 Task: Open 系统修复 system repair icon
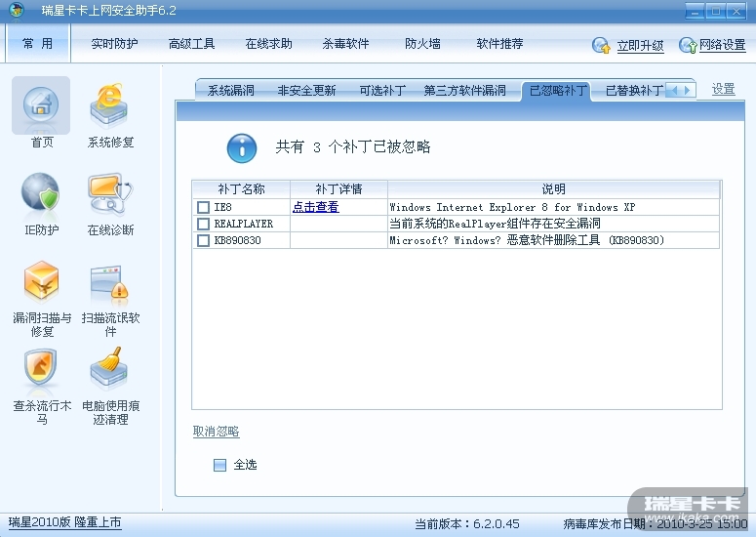110,104
